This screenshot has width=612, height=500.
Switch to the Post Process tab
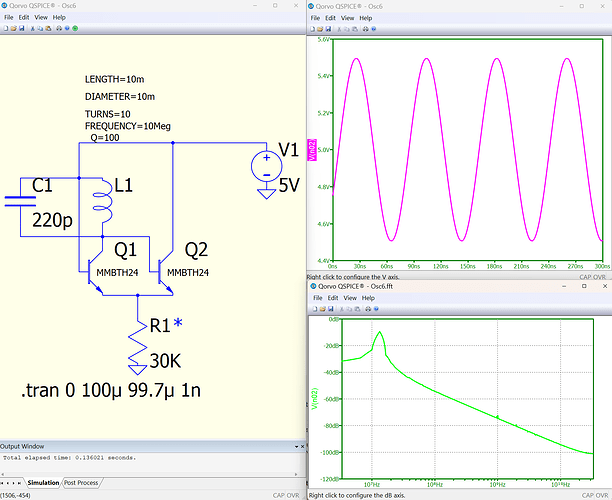(x=81, y=483)
